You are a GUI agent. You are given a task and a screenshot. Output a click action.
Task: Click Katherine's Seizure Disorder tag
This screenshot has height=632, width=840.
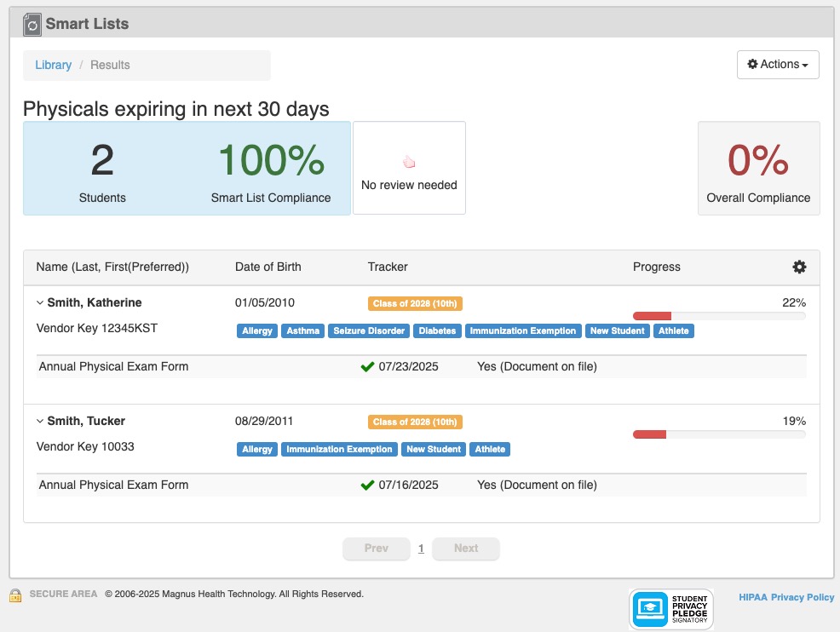coord(368,330)
